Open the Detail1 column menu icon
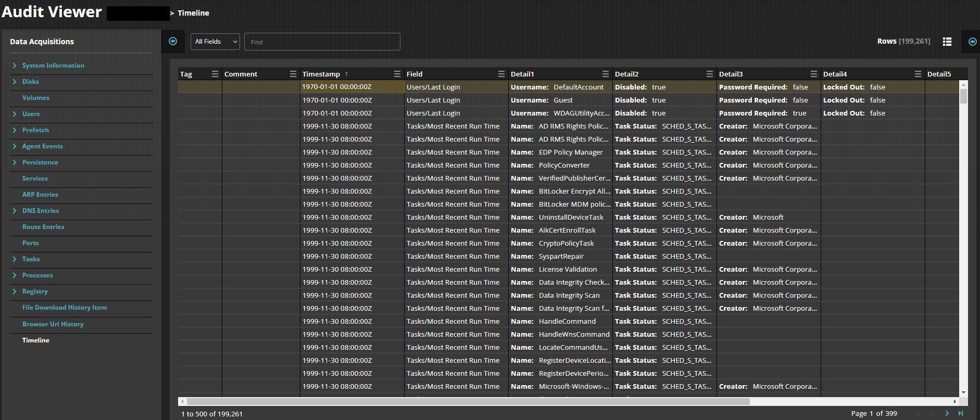The height and width of the screenshot is (420, 980). pyautogui.click(x=605, y=74)
